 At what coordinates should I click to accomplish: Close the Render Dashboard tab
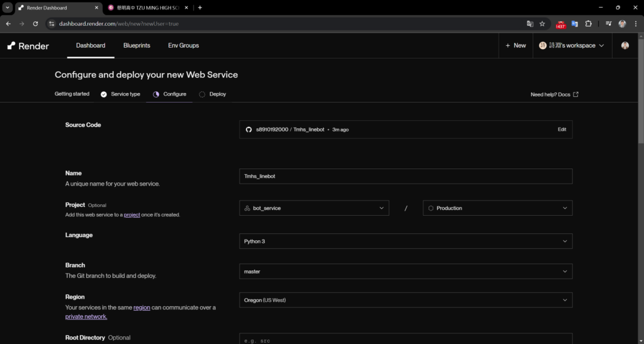pos(96,8)
